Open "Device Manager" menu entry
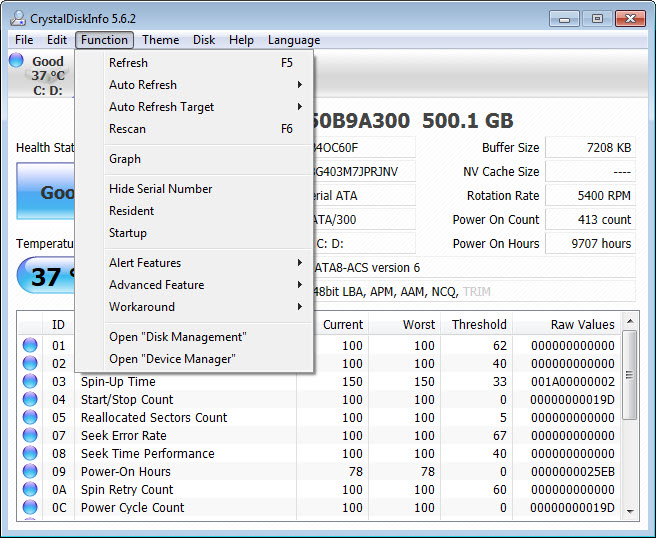The height and width of the screenshot is (538, 656). pos(194,359)
